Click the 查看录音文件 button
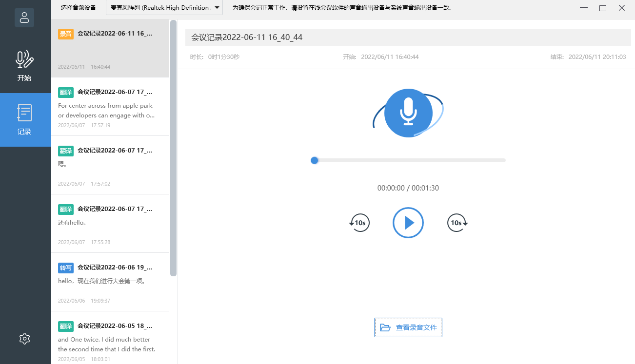The height and width of the screenshot is (364, 635). coord(408,327)
